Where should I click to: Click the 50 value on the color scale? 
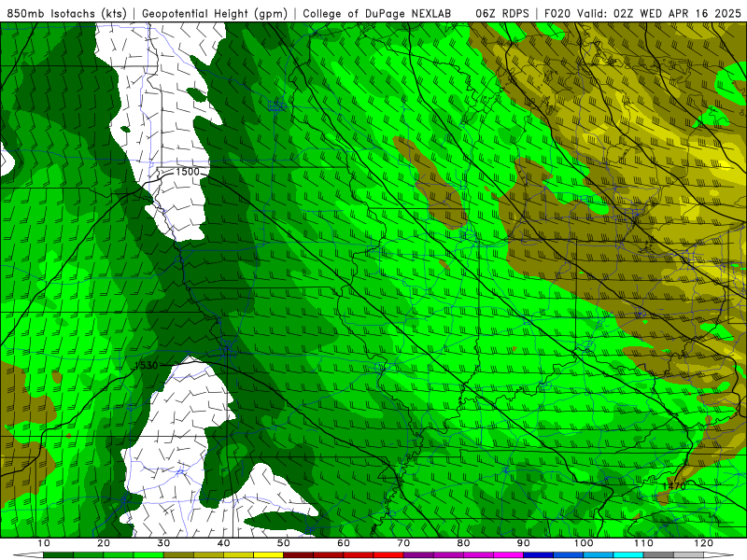pos(284,543)
